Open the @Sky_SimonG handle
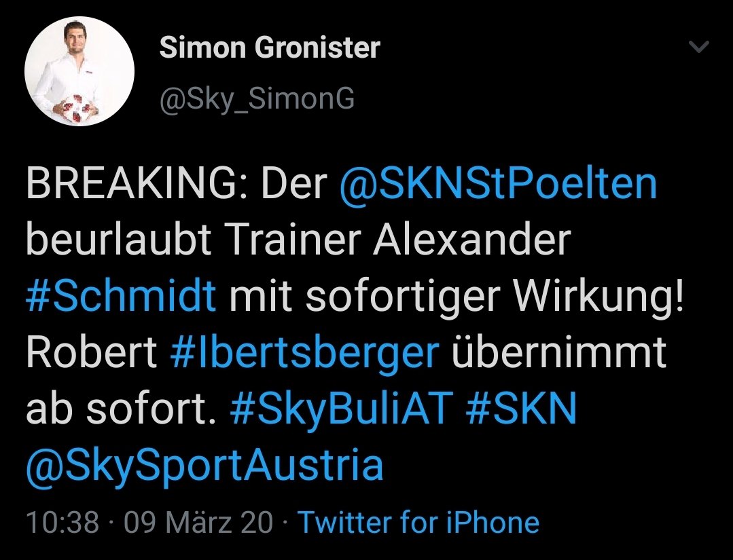Viewport: 733px width, 560px height. click(257, 98)
